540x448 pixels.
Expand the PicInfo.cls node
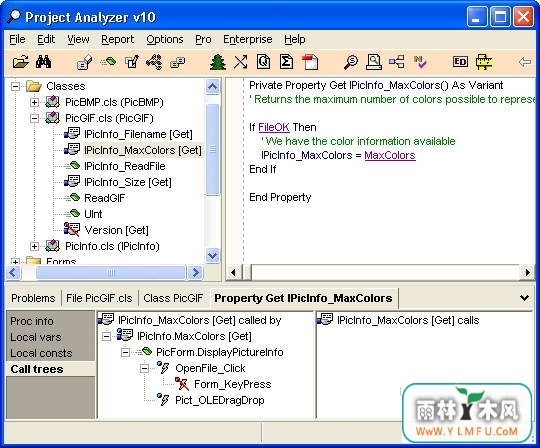34,246
